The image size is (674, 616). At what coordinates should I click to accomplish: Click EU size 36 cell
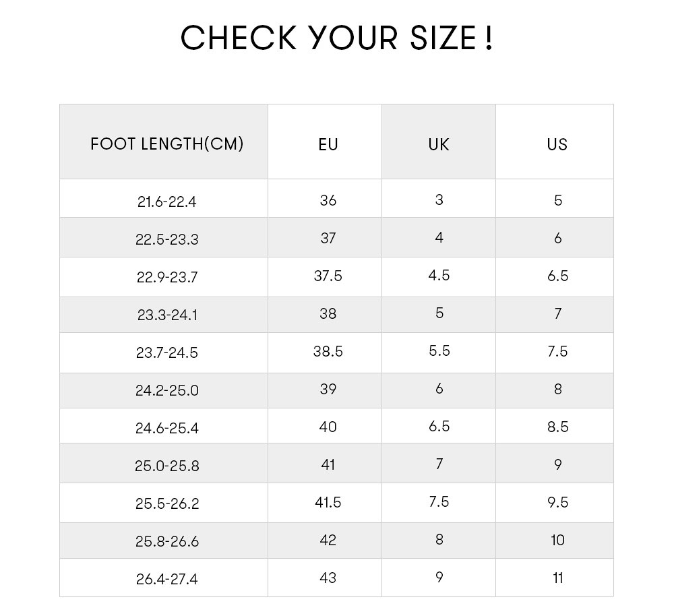[328, 200]
